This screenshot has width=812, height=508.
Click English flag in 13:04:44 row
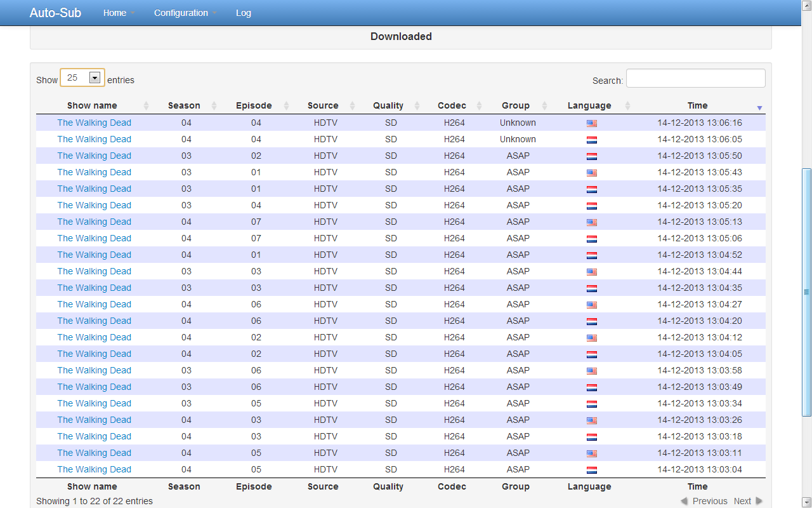[x=592, y=272]
